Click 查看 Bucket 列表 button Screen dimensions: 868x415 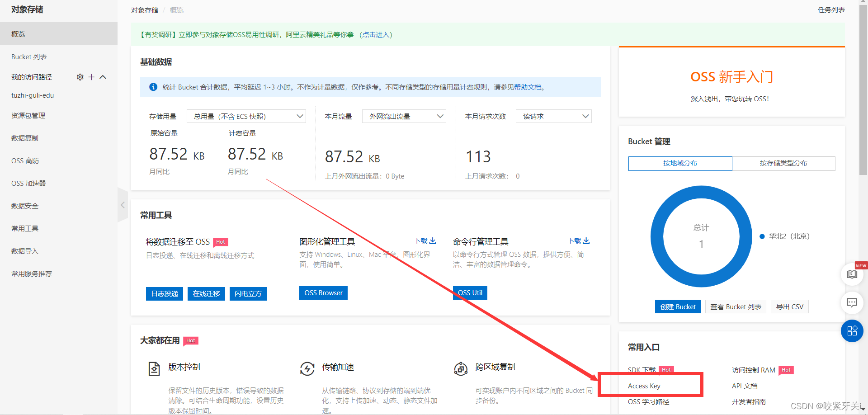pos(736,307)
